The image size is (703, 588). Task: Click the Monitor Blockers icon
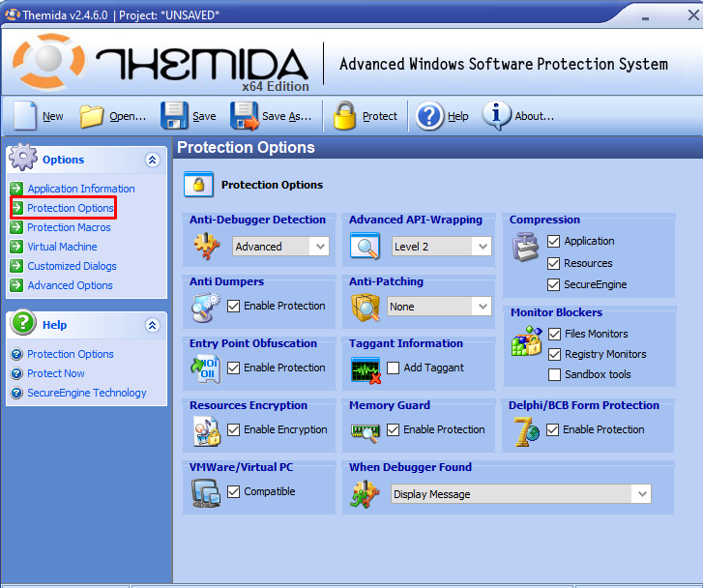526,340
